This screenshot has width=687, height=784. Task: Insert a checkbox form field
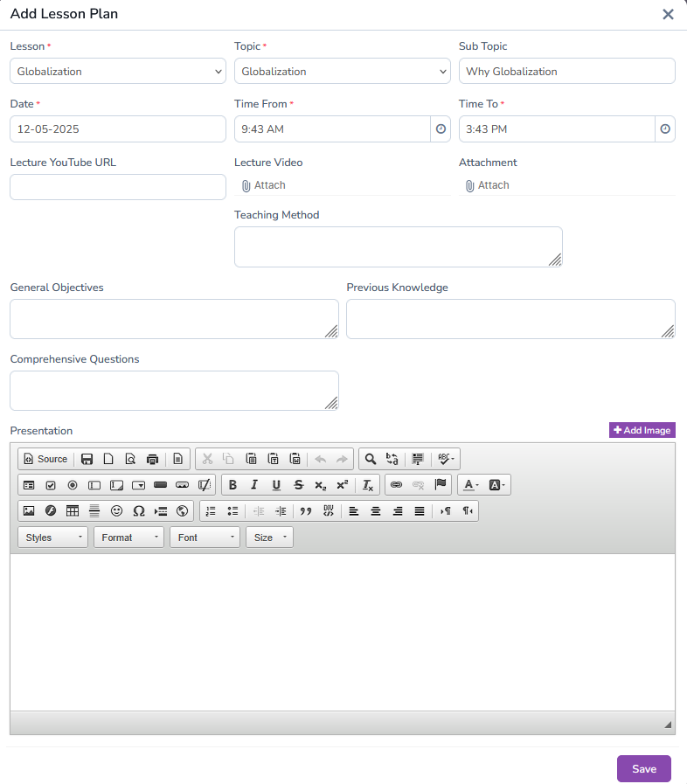(x=50, y=484)
